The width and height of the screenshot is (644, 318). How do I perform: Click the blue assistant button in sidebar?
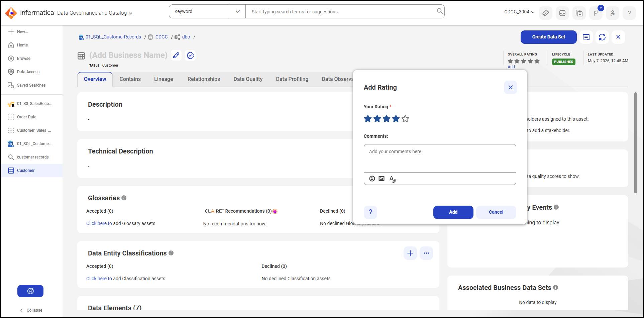point(30,291)
